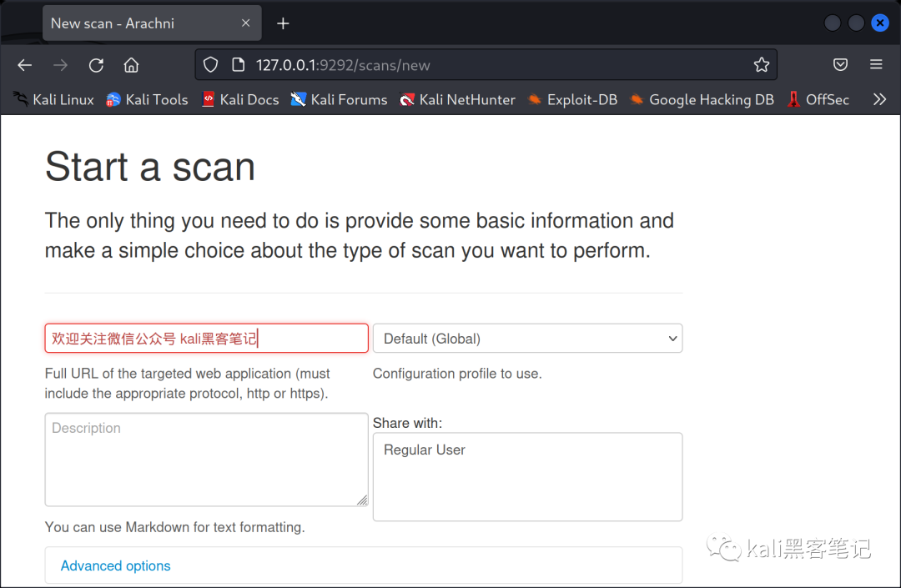Click the browser back arrow

(x=25, y=65)
